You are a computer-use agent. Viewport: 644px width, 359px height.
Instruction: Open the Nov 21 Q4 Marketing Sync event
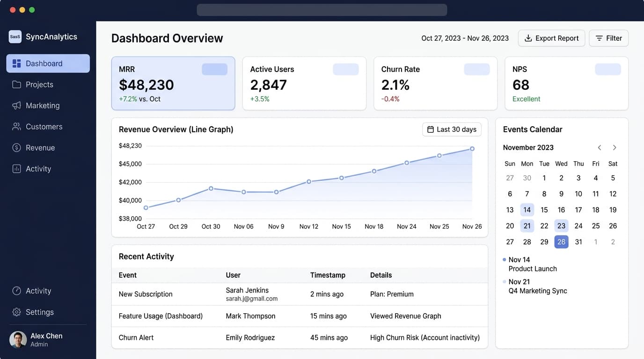534,286
